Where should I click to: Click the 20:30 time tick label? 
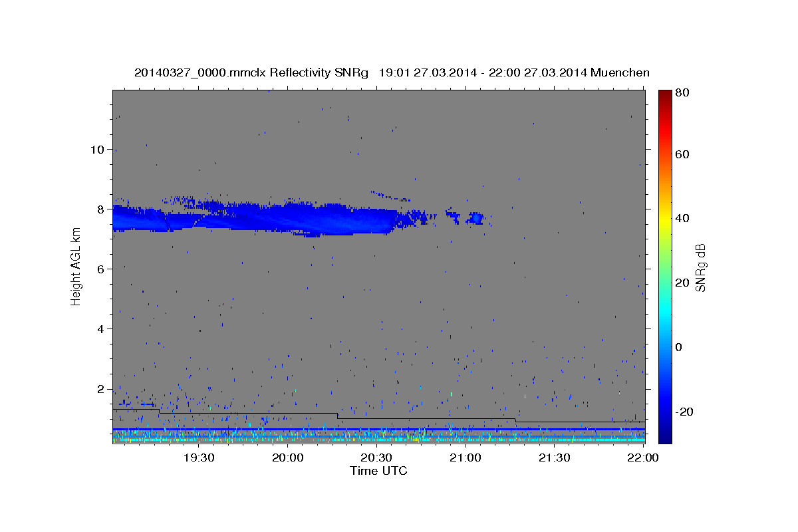(376, 458)
